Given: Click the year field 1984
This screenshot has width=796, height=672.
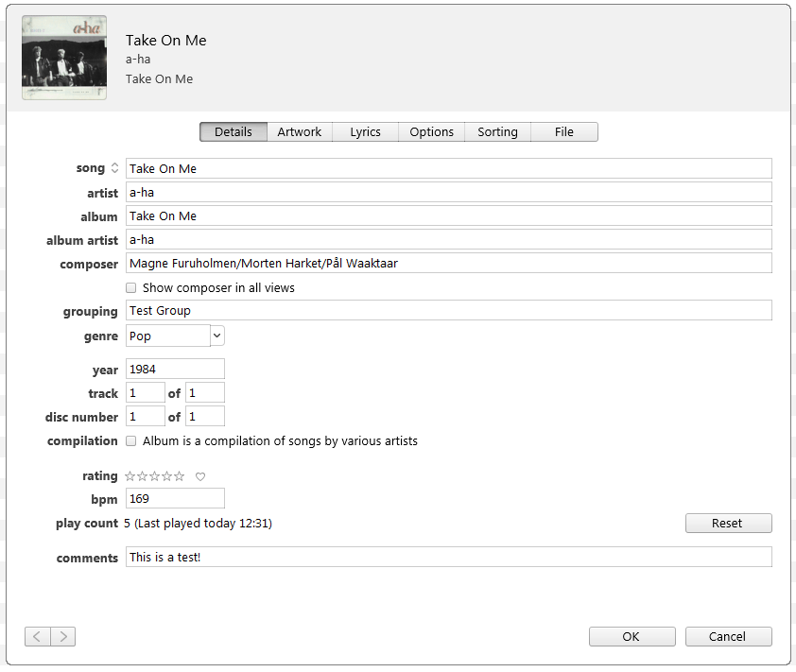Looking at the screenshot, I should [x=175, y=369].
